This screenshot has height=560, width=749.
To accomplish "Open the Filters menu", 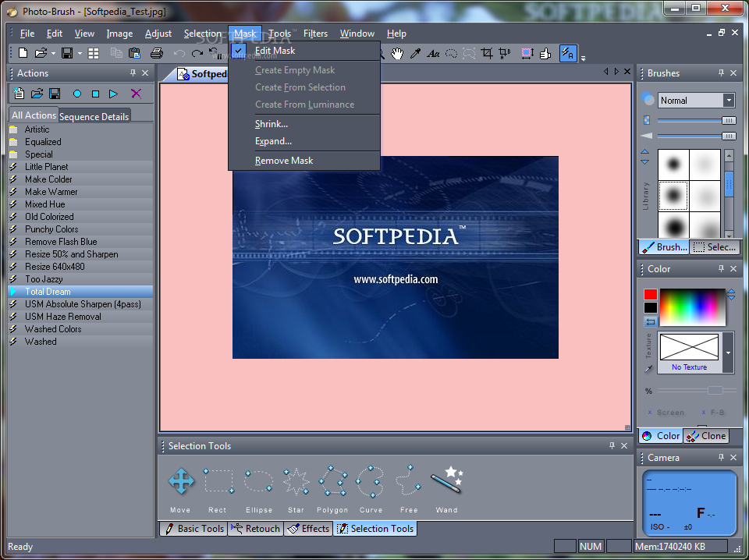I will [x=315, y=34].
